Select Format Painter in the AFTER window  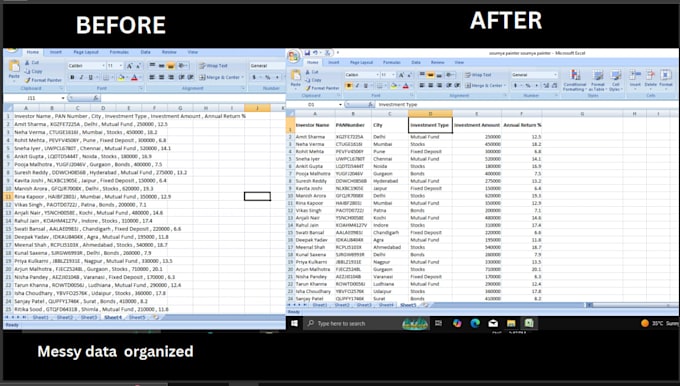tap(322, 88)
